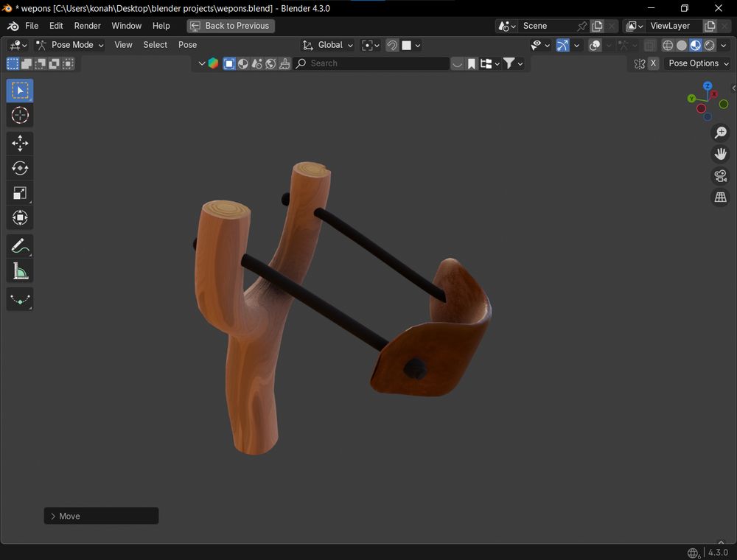Screen dimensions: 737x560
Task: Choose the Move tool in toolbar
Action: coord(20,143)
